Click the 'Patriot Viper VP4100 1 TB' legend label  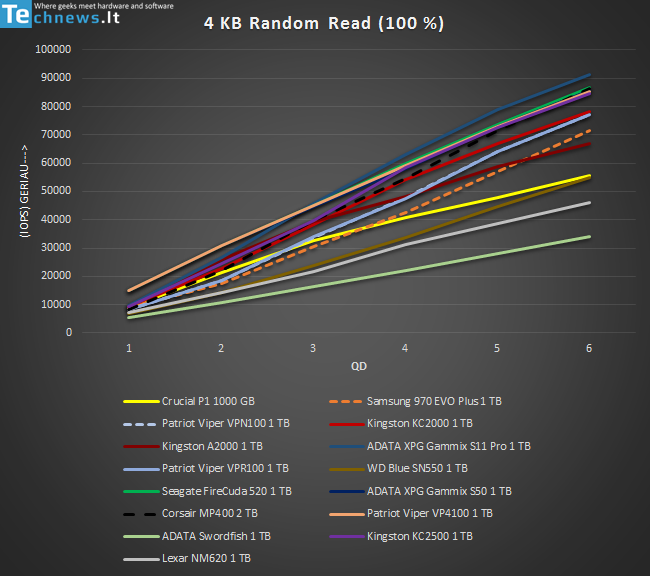429,513
